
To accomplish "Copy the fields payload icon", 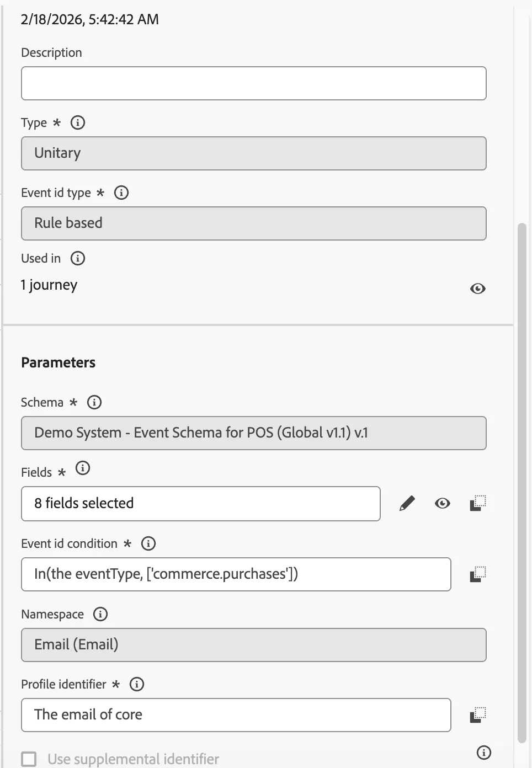I will (x=478, y=503).
